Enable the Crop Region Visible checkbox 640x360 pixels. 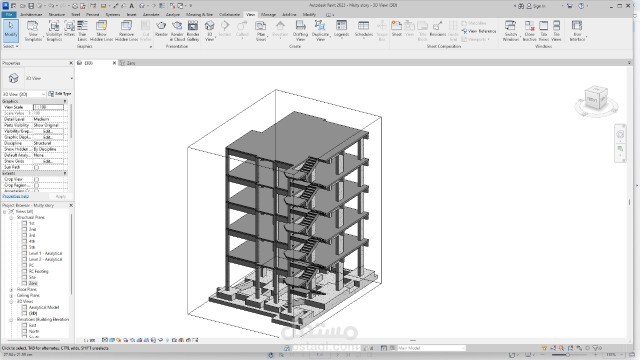(36, 185)
